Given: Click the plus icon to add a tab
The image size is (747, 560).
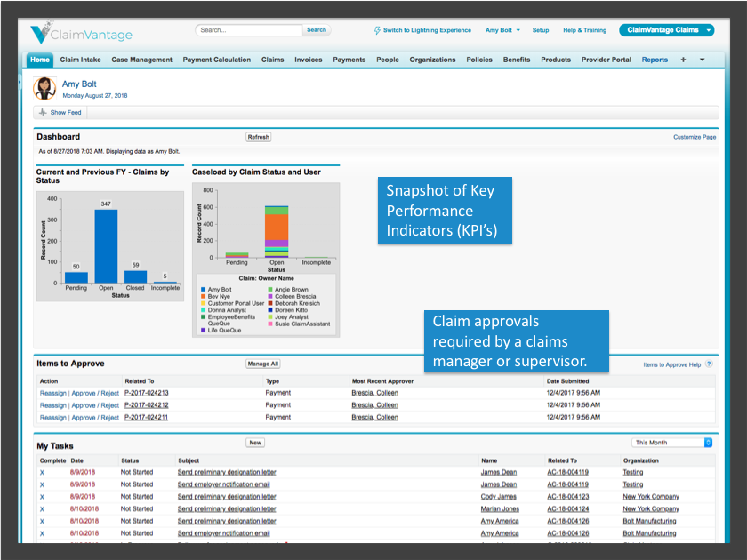Looking at the screenshot, I should coord(681,60).
